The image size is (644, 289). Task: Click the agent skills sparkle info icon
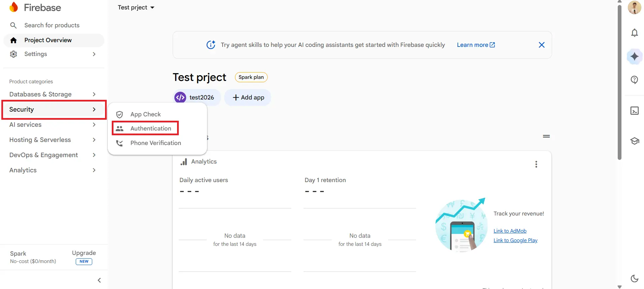point(211,45)
